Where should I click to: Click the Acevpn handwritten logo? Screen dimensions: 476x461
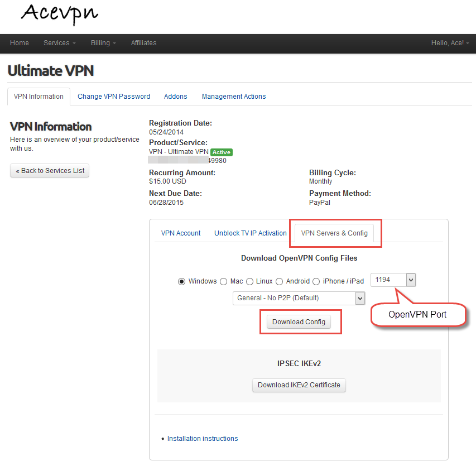tap(60, 14)
